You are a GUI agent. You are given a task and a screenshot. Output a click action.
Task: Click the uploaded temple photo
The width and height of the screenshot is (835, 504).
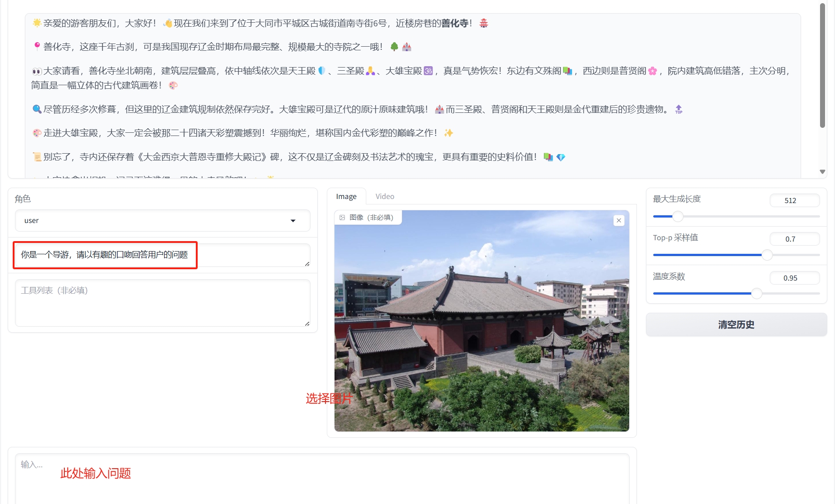(x=481, y=321)
